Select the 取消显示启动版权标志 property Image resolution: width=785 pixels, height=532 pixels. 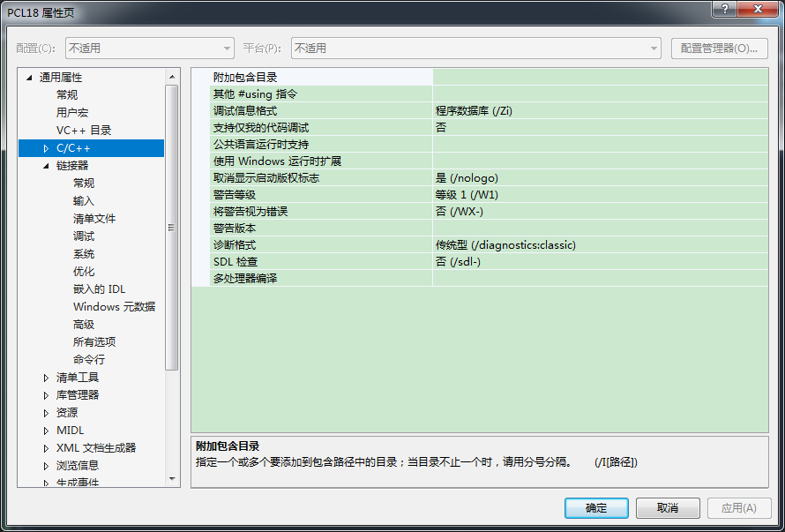(x=321, y=178)
